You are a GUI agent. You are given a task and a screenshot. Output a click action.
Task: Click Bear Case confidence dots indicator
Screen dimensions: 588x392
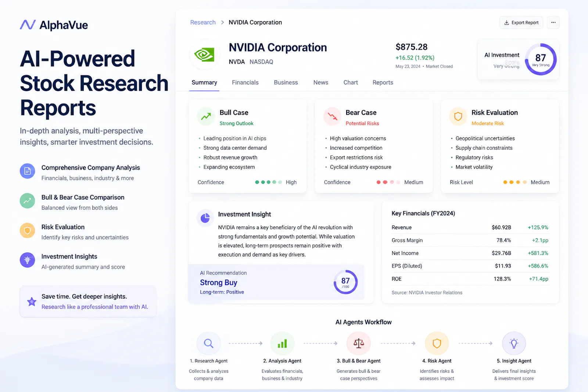[x=388, y=182]
